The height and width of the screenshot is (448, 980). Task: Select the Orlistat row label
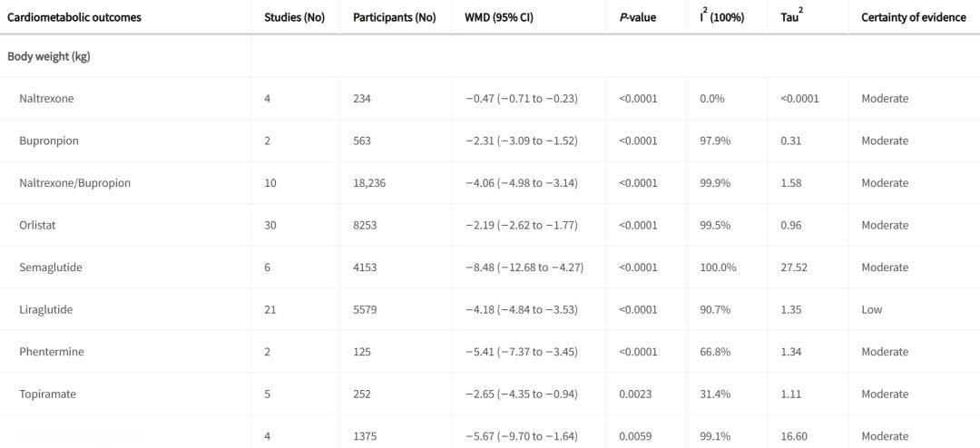pos(37,225)
